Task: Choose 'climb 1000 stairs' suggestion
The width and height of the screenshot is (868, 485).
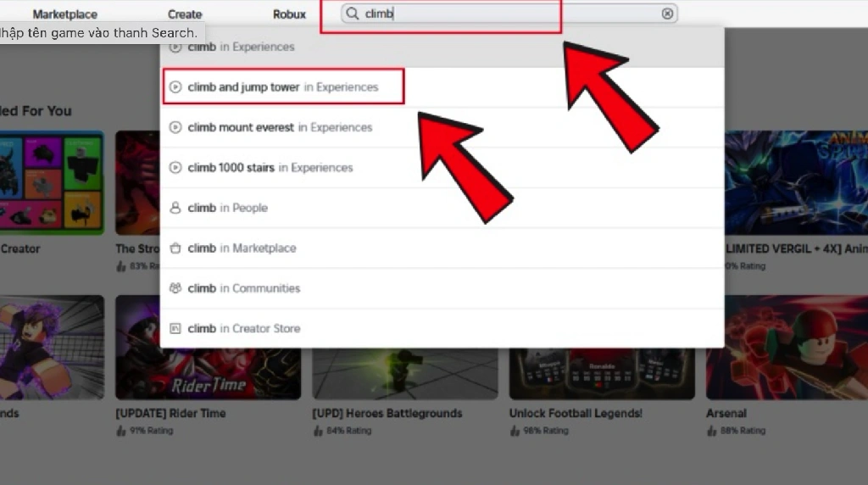Action: pos(442,167)
